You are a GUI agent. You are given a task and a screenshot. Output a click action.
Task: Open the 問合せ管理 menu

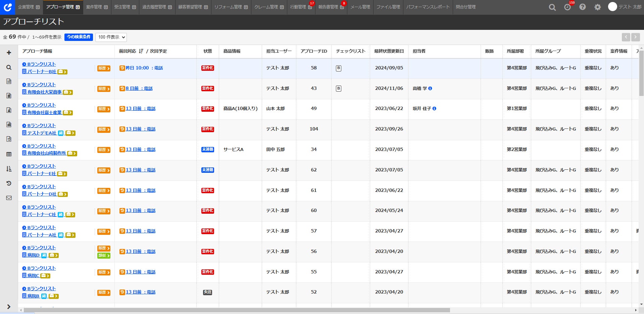[x=465, y=7]
